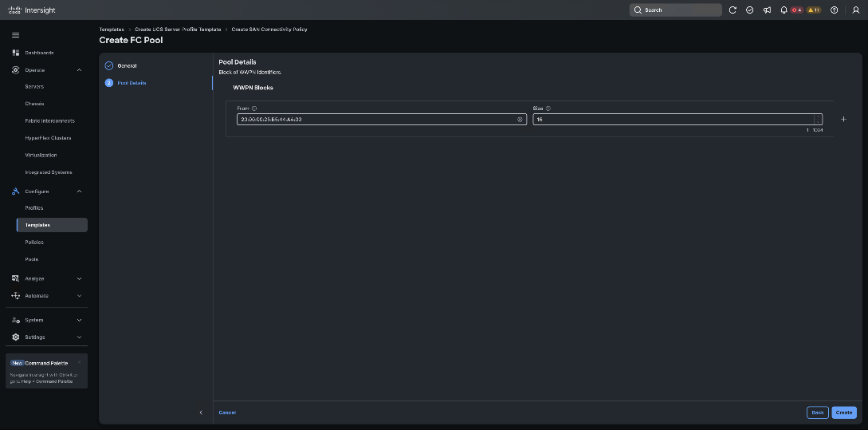This screenshot has height=430, width=868.
Task: Select Templates under Configure
Action: (52, 225)
